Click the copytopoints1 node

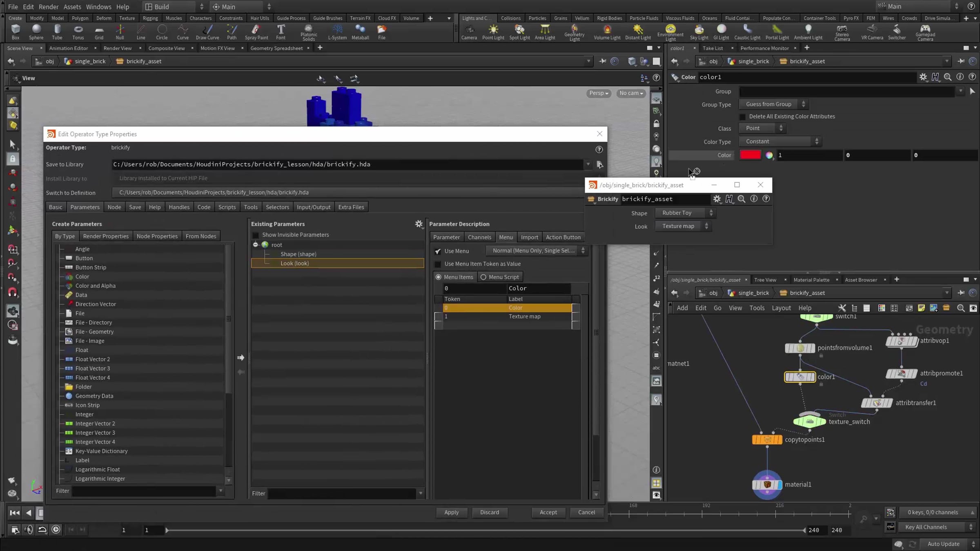pyautogui.click(x=767, y=440)
